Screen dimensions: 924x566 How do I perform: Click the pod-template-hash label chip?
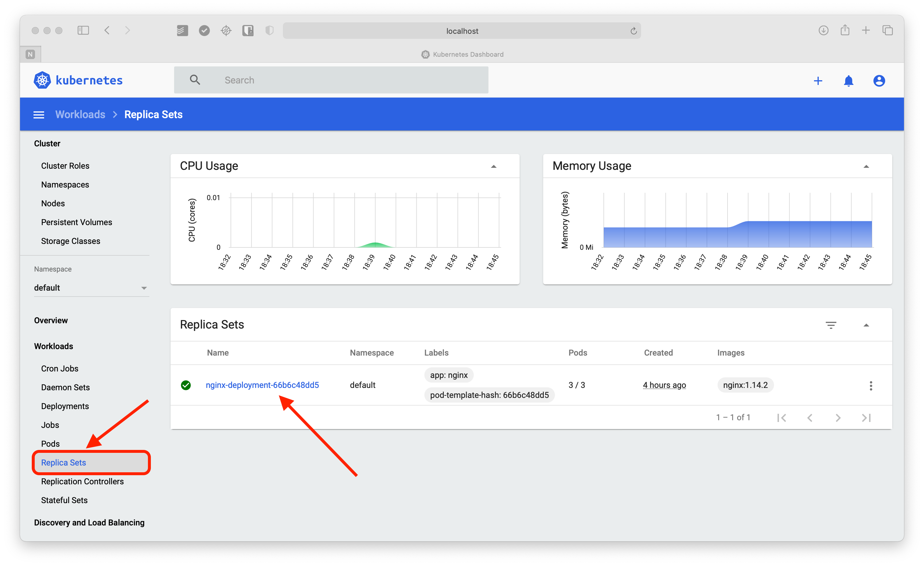coord(489,395)
